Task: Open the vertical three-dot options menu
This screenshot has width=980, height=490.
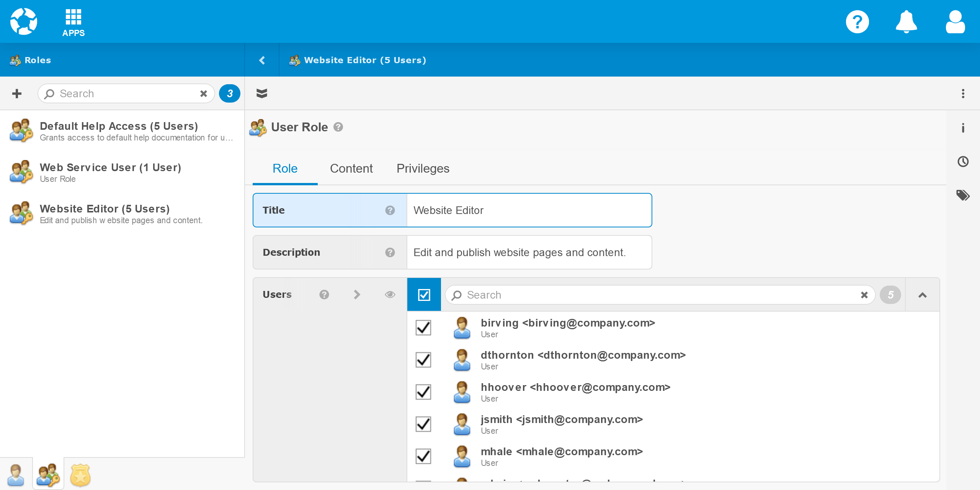Action: pos(963,93)
